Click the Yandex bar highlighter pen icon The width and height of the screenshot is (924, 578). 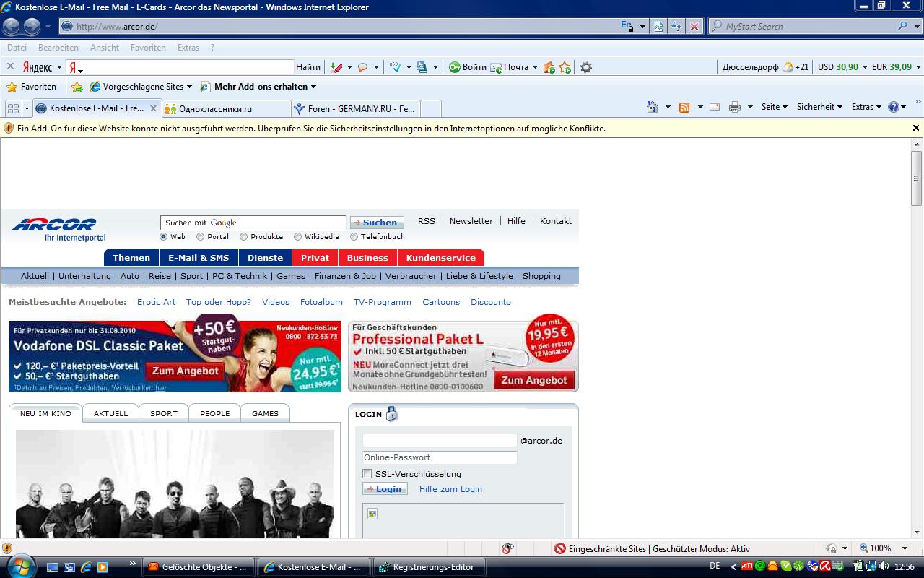336,67
